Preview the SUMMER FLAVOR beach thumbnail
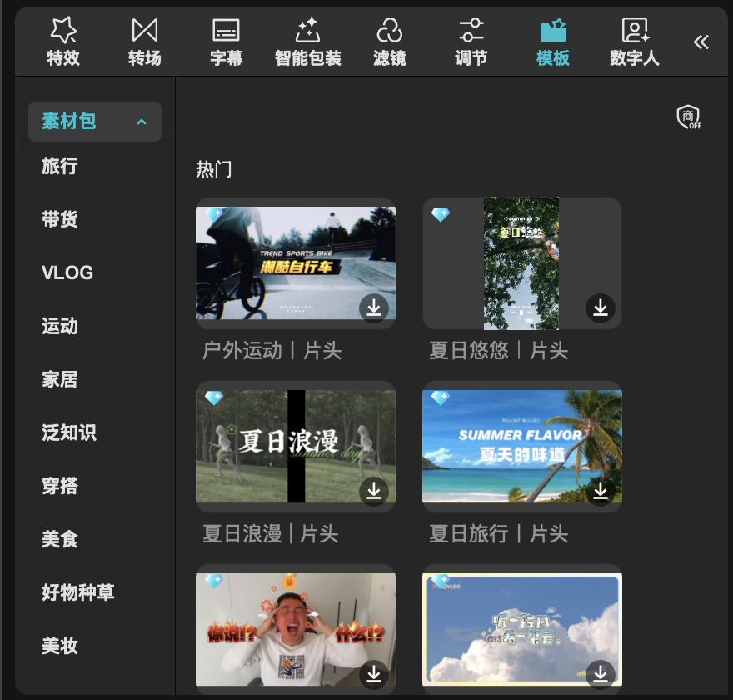 (x=522, y=446)
